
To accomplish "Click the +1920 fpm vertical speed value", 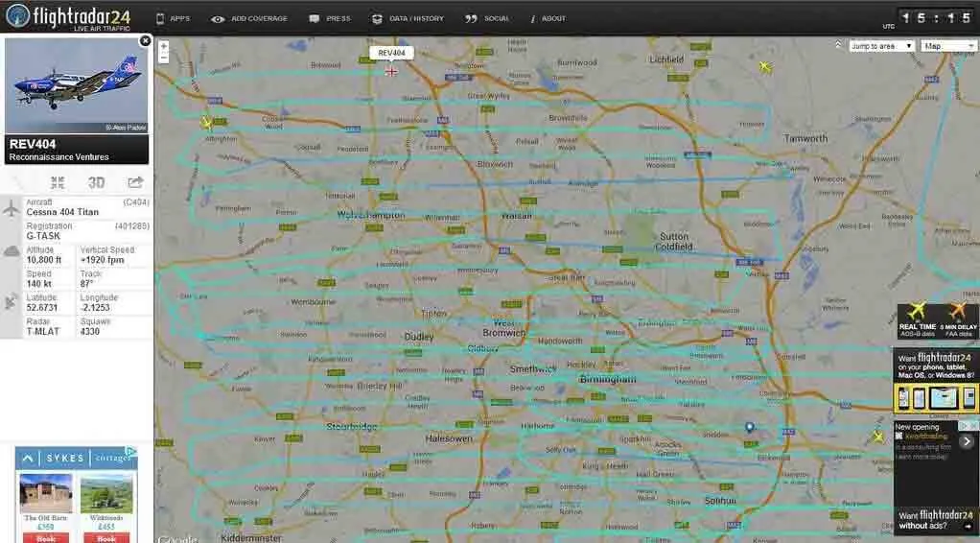I will (x=103, y=260).
